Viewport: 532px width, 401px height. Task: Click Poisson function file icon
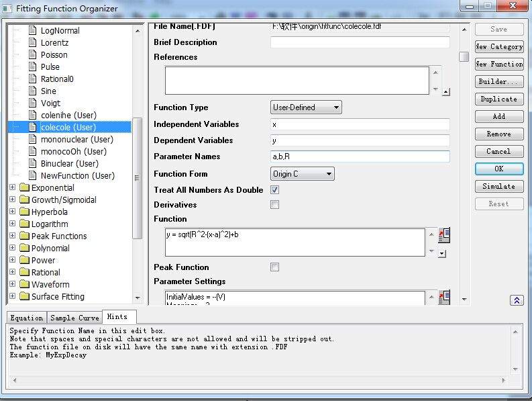[33, 54]
